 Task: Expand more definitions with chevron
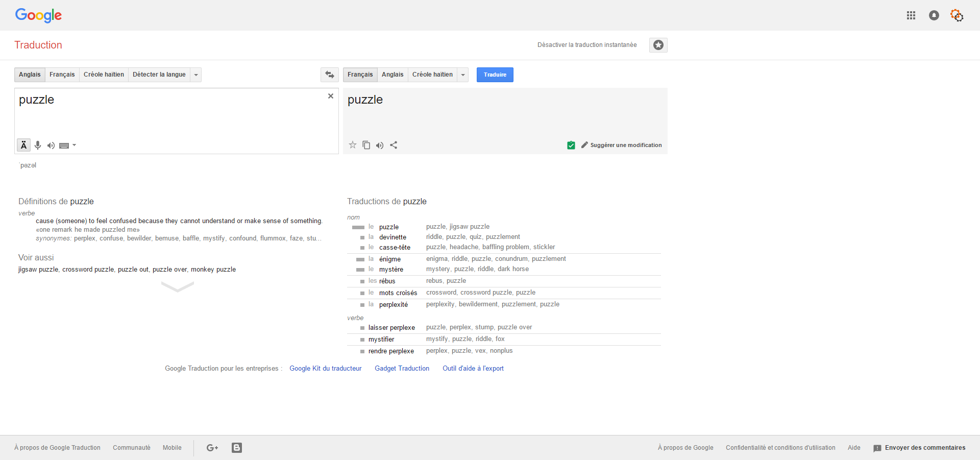pyautogui.click(x=177, y=287)
